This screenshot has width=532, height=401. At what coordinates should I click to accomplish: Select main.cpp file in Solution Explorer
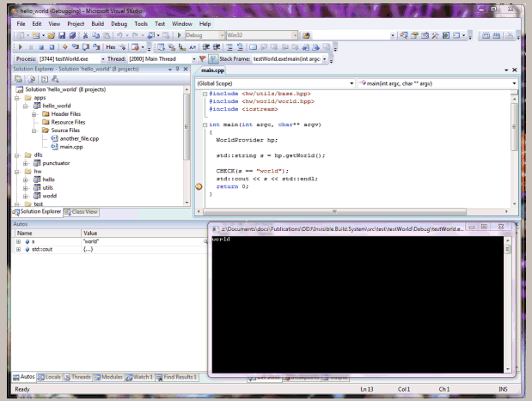(71, 146)
